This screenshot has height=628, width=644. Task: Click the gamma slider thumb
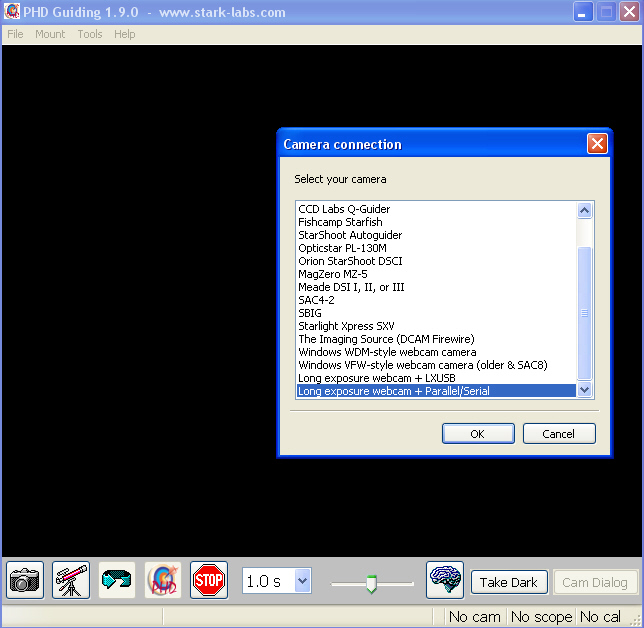(371, 583)
